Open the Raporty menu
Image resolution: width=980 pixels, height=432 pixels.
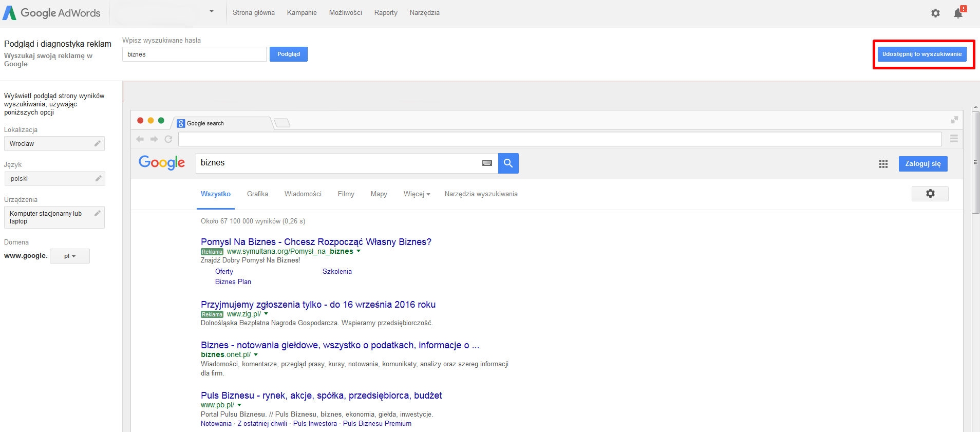(386, 13)
